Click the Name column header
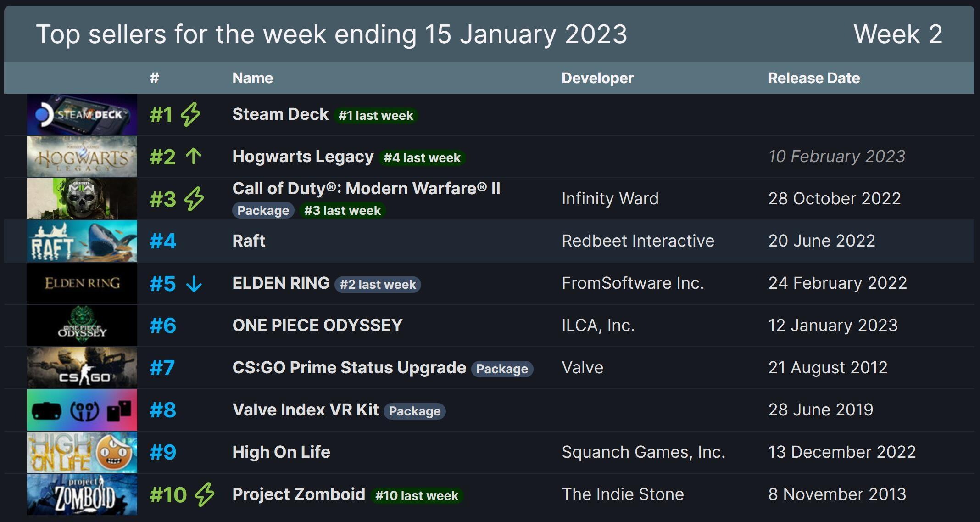 click(x=253, y=78)
